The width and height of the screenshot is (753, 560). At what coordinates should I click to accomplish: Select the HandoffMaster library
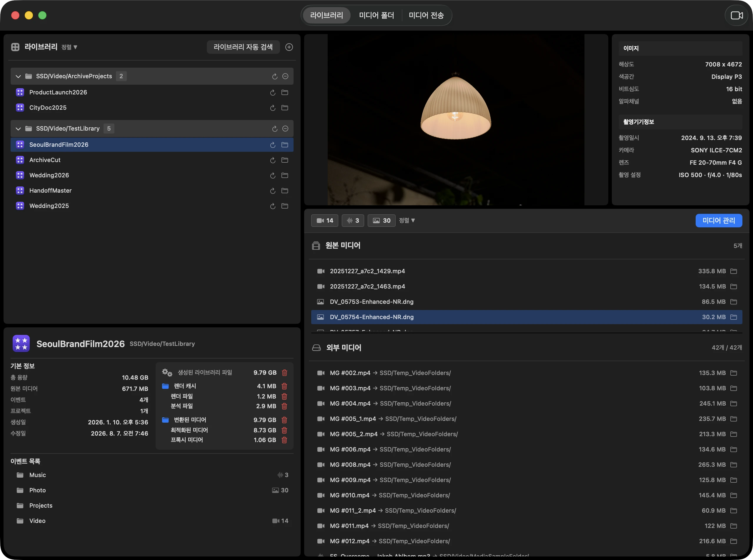tap(152, 191)
